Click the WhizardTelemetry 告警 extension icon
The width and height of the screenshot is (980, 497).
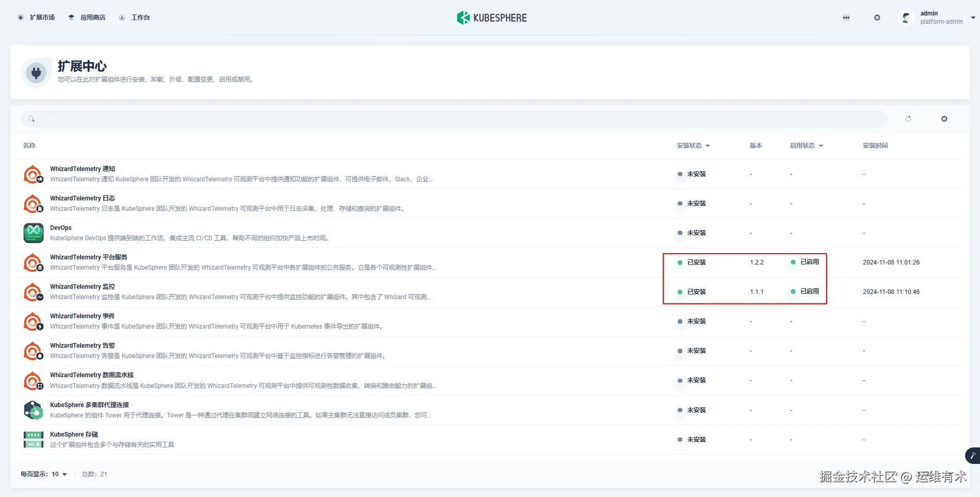(34, 351)
